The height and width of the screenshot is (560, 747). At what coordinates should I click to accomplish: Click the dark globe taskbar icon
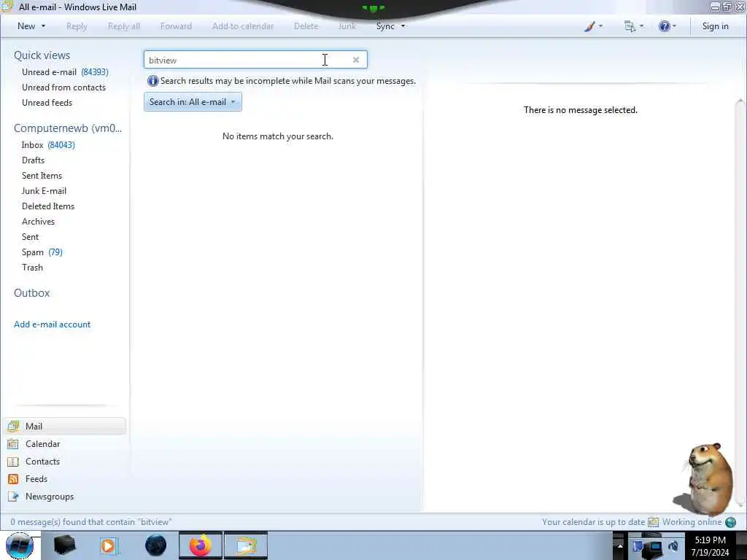[x=156, y=545]
